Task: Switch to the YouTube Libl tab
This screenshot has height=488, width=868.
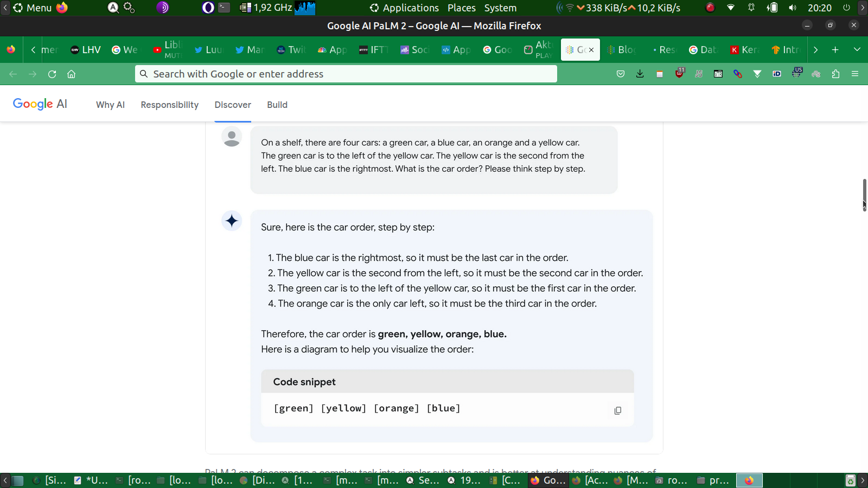Action: [167, 50]
